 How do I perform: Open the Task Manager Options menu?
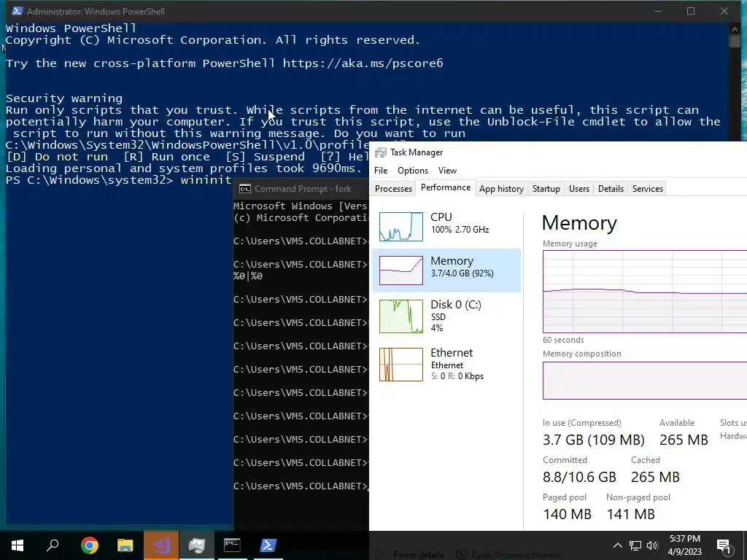click(413, 171)
